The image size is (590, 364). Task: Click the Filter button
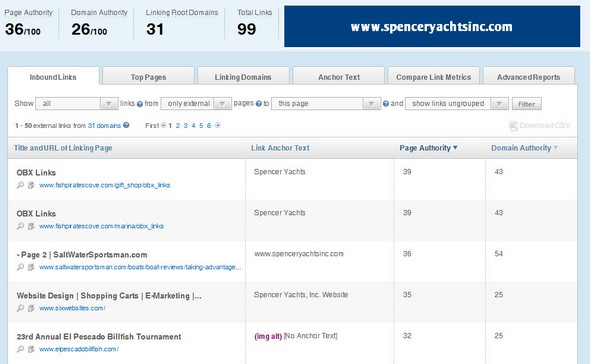tap(526, 104)
